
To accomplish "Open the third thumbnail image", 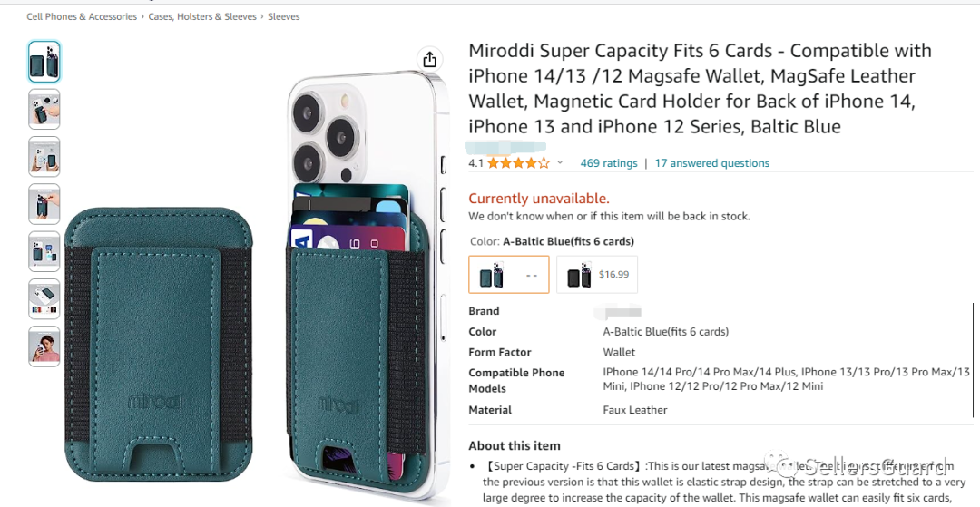I will coord(44,156).
